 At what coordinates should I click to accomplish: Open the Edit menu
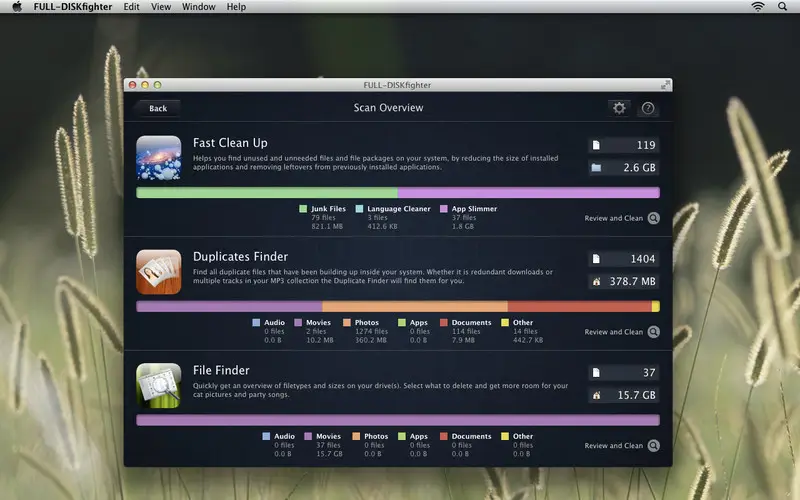point(131,7)
